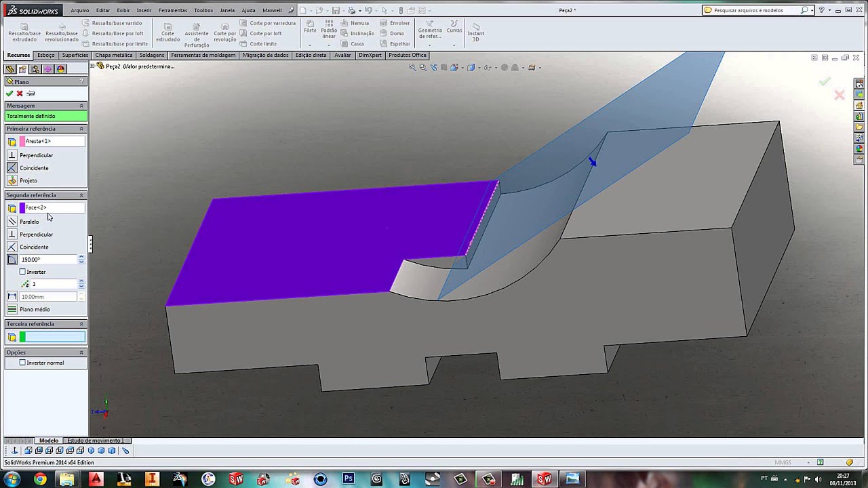Viewport: 868px width, 488px height.
Task: Collapse the Mensagem section
Action: click(x=81, y=106)
